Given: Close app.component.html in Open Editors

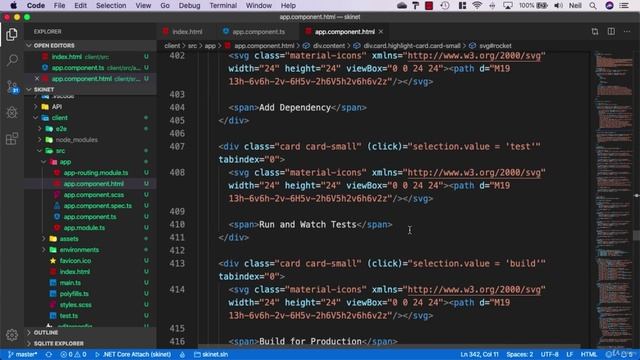Looking at the screenshot, I should pos(37,78).
